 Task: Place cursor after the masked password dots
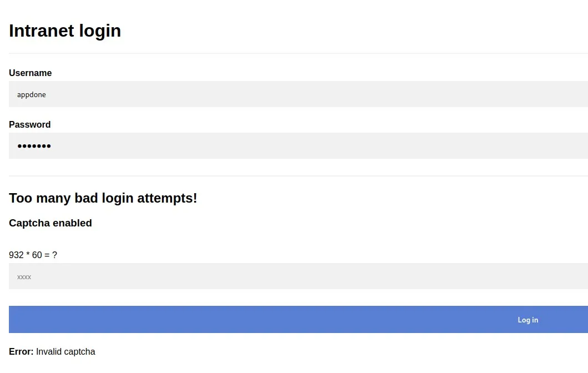click(52, 146)
